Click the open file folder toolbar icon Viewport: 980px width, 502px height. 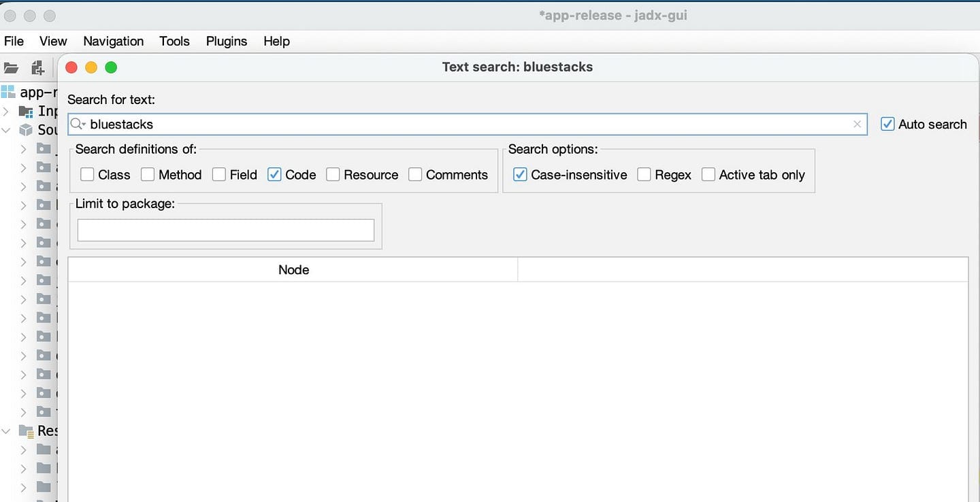[x=11, y=68]
